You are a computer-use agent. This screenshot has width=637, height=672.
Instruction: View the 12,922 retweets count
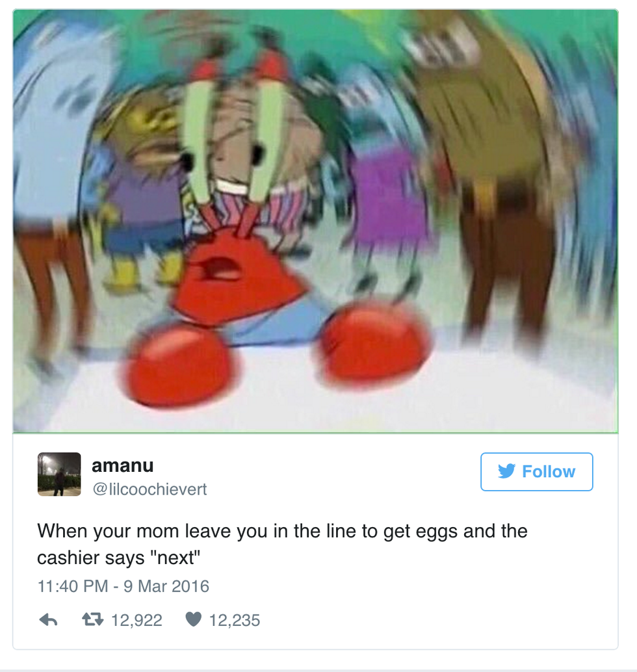point(136,620)
